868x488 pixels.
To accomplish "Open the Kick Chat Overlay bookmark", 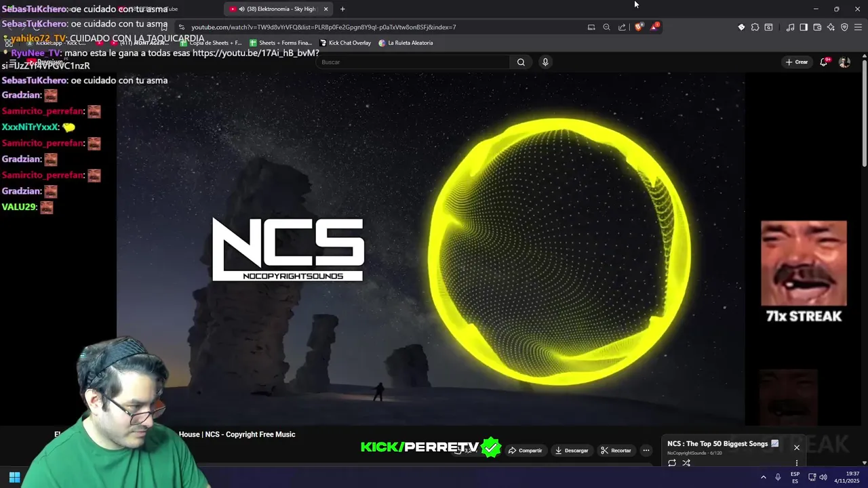I will [346, 43].
